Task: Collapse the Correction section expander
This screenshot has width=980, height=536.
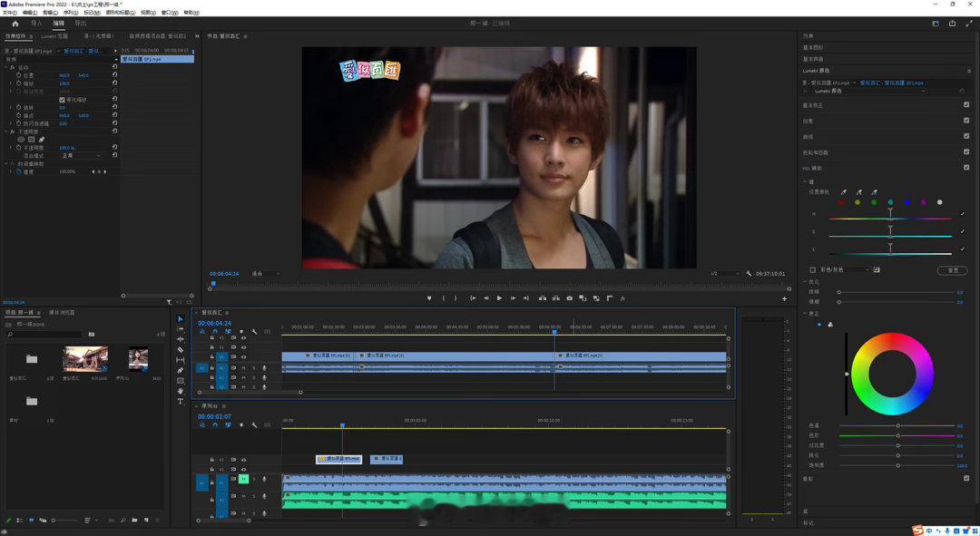Action: [x=805, y=314]
